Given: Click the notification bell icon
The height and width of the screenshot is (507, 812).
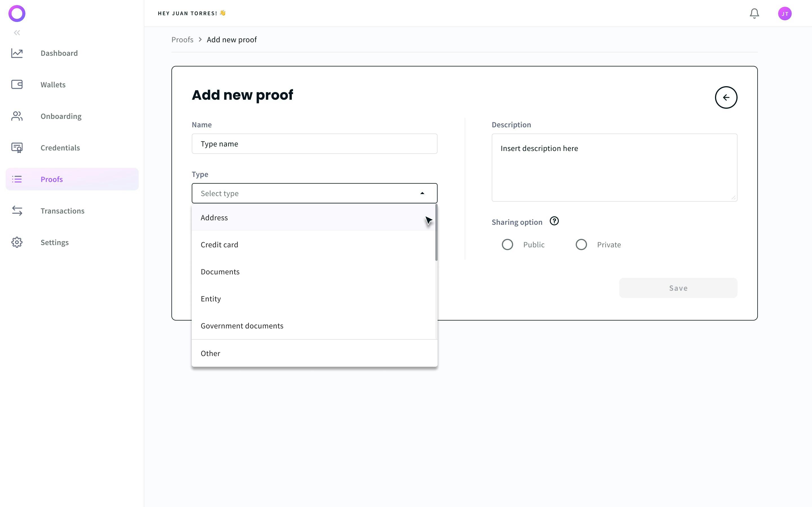Looking at the screenshot, I should [754, 14].
